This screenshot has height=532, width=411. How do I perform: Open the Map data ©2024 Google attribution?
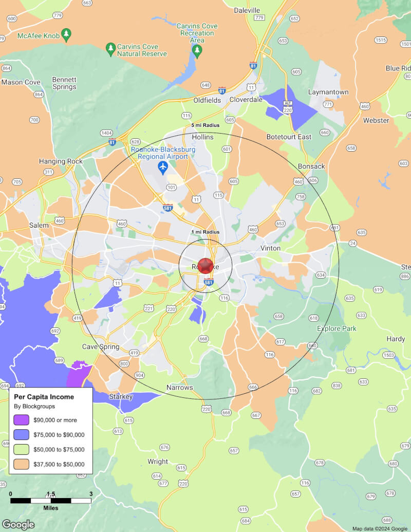click(380, 528)
